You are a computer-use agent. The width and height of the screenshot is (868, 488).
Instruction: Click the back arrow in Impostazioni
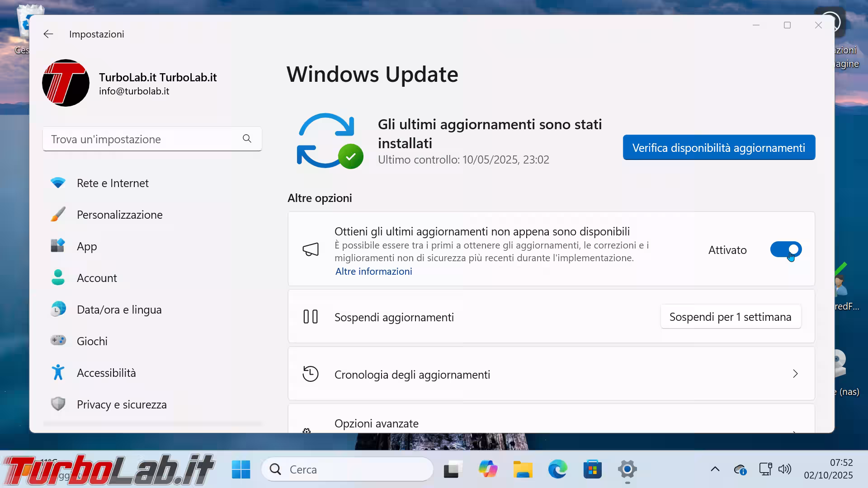48,34
